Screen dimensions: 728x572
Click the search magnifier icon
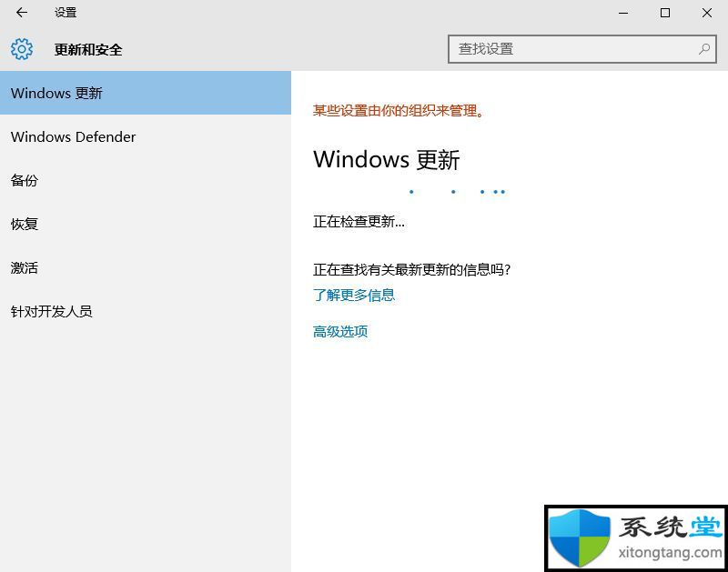pyautogui.click(x=704, y=49)
